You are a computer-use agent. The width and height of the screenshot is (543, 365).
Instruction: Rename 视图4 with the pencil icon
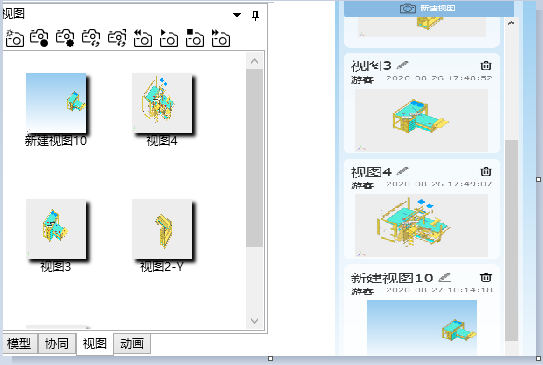click(x=402, y=171)
